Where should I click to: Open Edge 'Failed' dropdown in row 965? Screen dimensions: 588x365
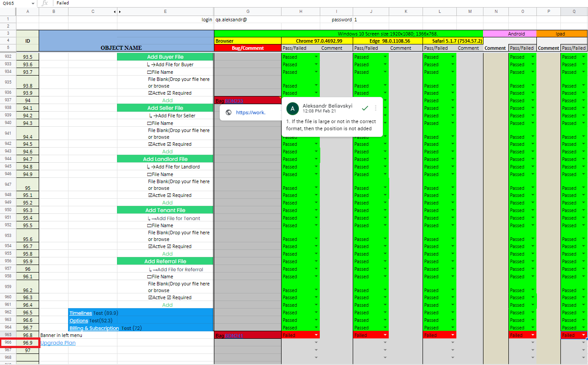pyautogui.click(x=385, y=335)
